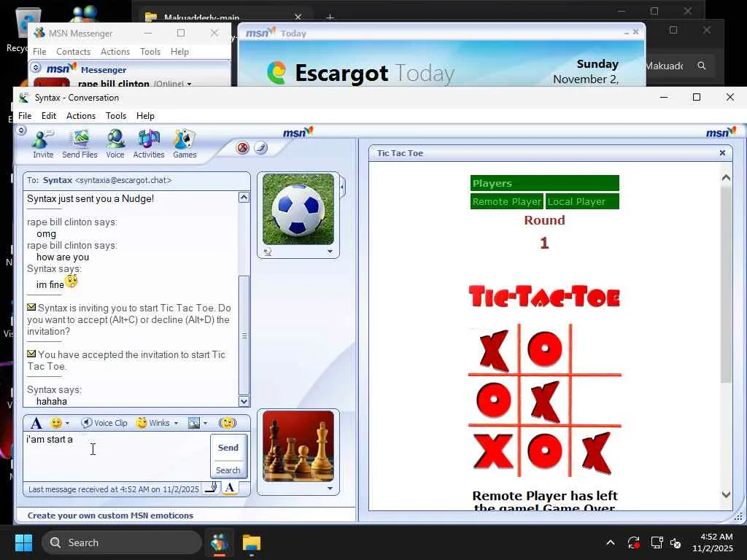The image size is (747, 560).
Task: Open the Games toolbar icon
Action: point(185,144)
